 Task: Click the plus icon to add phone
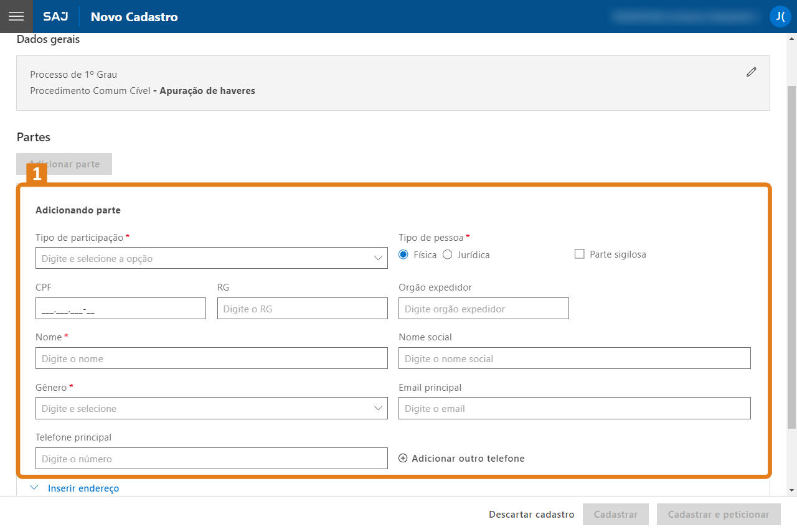(403, 459)
